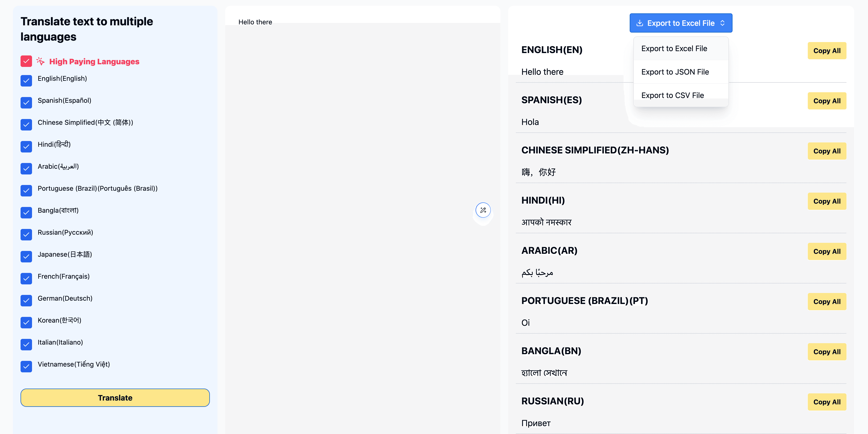Click the yellow Translate button
The height and width of the screenshot is (434, 868).
click(115, 398)
